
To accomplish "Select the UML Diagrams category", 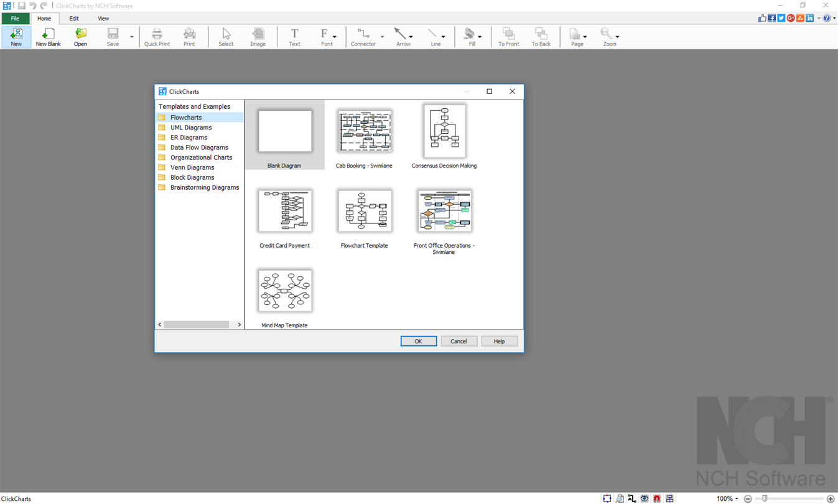I will click(x=191, y=128).
